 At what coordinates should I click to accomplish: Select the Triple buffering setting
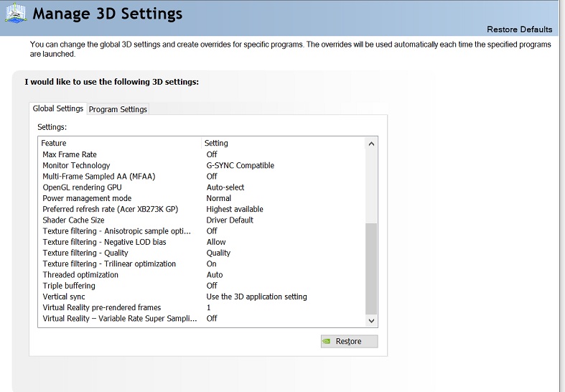tap(70, 286)
